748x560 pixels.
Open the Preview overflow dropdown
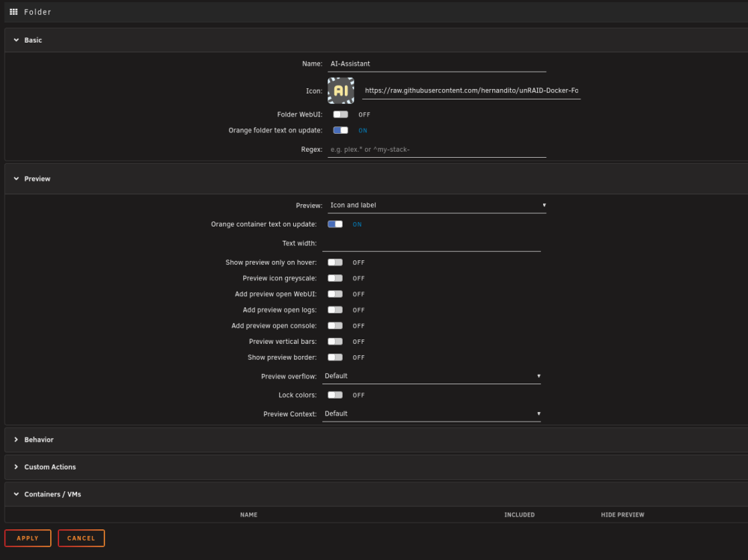(432, 376)
